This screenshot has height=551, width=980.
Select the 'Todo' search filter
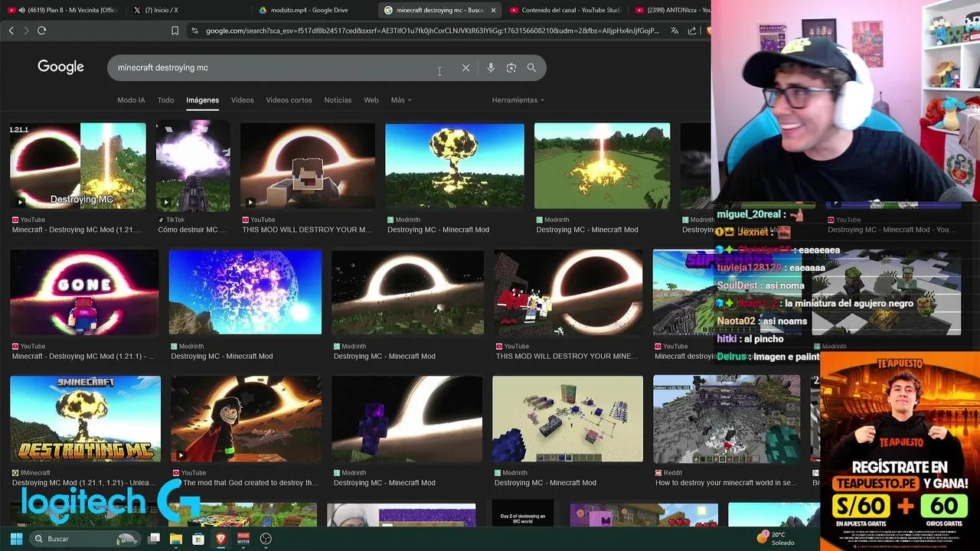tap(165, 100)
